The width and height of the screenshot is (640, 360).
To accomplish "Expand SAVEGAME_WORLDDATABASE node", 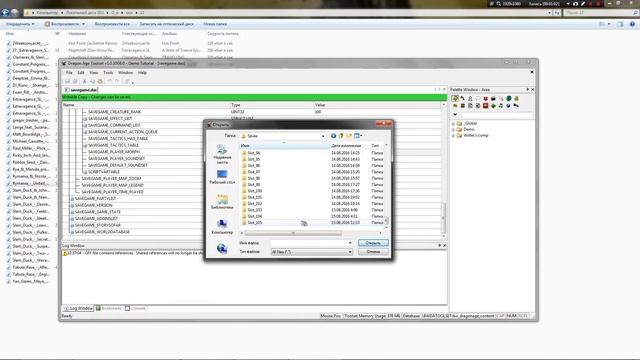I will click(x=72, y=232).
